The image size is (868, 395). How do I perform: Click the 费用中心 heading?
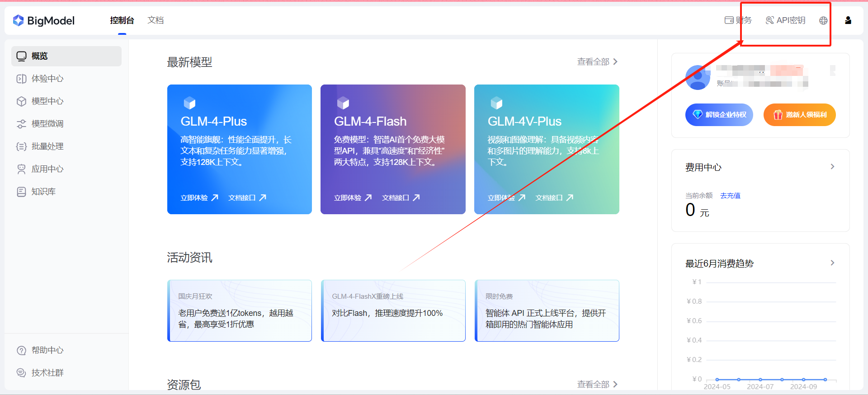click(x=703, y=167)
